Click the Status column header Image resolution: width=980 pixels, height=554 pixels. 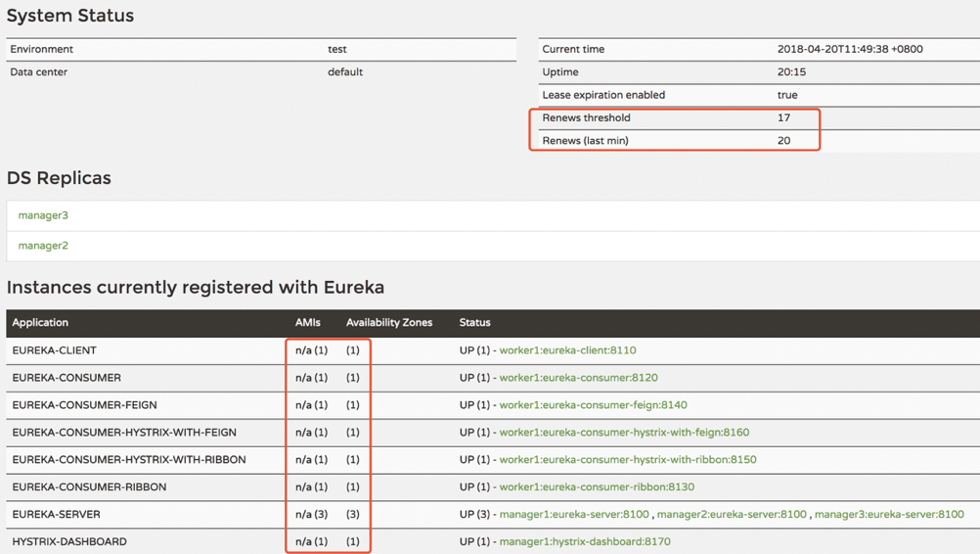tap(475, 323)
